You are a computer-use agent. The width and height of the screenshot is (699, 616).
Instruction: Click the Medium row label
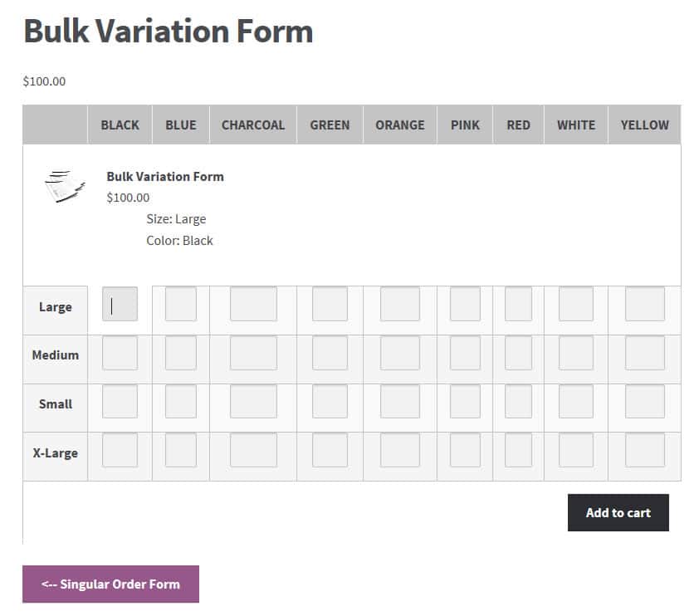[56, 355]
